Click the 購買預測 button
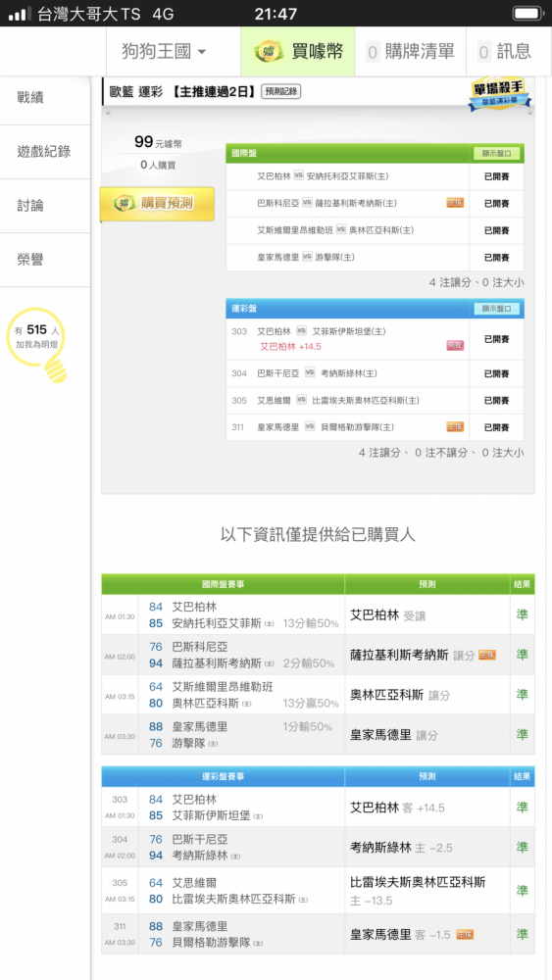Image resolution: width=552 pixels, height=980 pixels. click(157, 204)
